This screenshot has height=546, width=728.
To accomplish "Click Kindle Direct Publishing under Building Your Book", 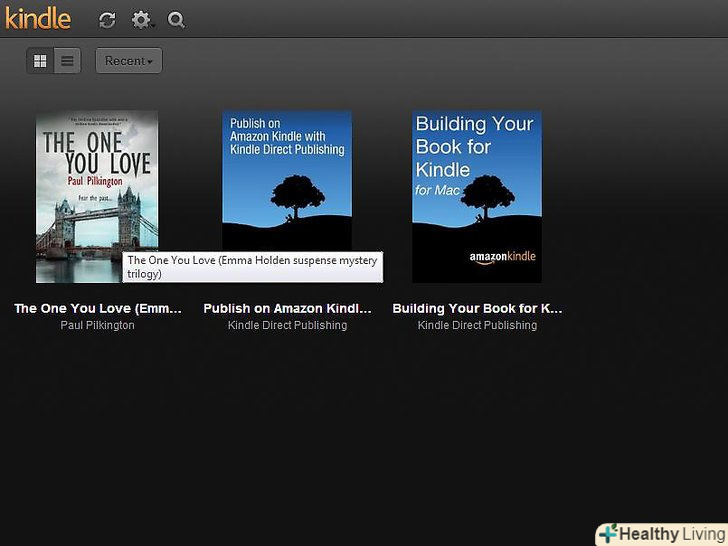I will click(x=477, y=325).
